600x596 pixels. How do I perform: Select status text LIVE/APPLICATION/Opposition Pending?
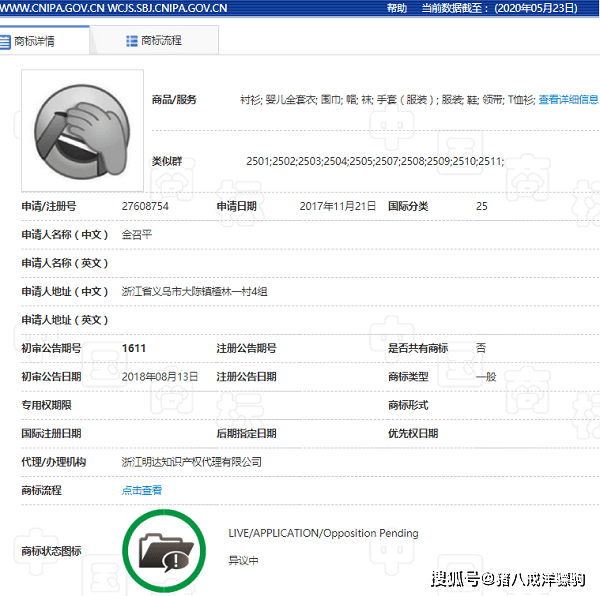click(x=323, y=533)
